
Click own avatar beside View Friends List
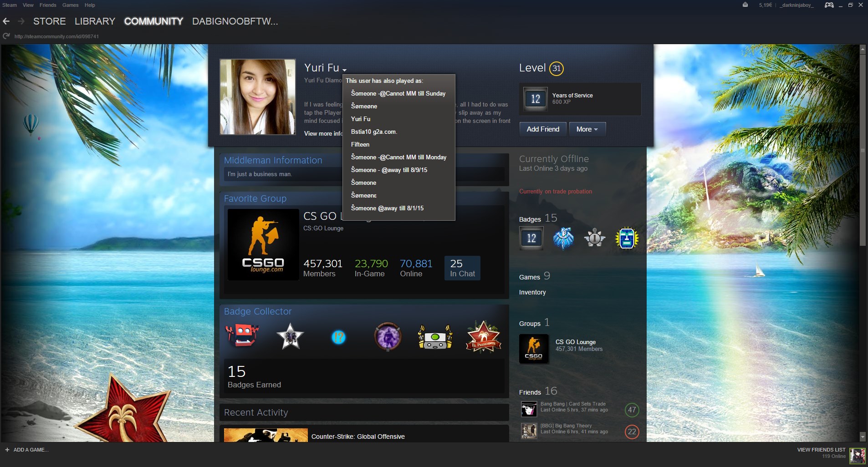coord(858,456)
